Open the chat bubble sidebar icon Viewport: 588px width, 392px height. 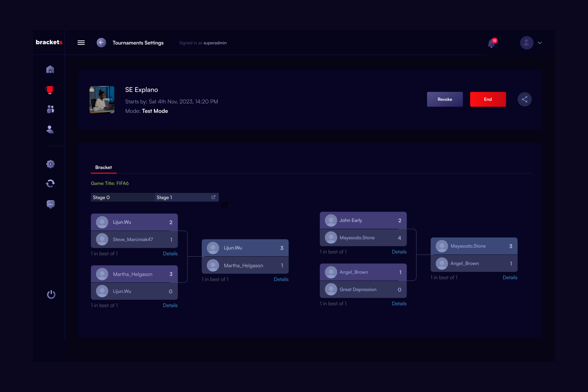click(51, 204)
